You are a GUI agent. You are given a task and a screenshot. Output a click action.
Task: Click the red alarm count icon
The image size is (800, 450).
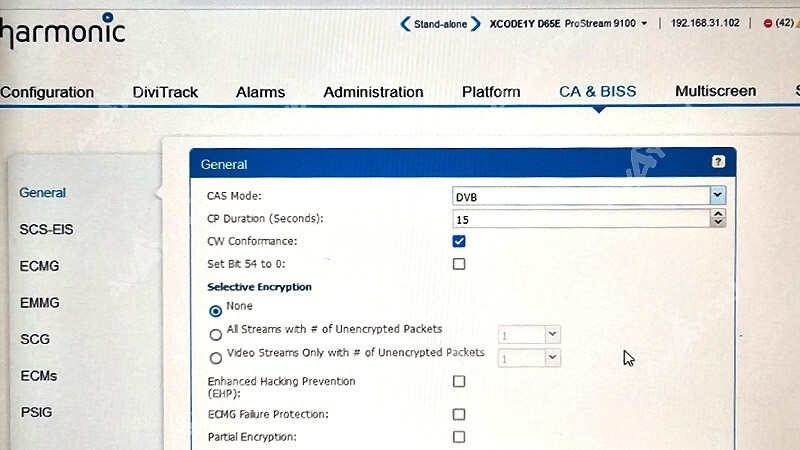tap(768, 23)
